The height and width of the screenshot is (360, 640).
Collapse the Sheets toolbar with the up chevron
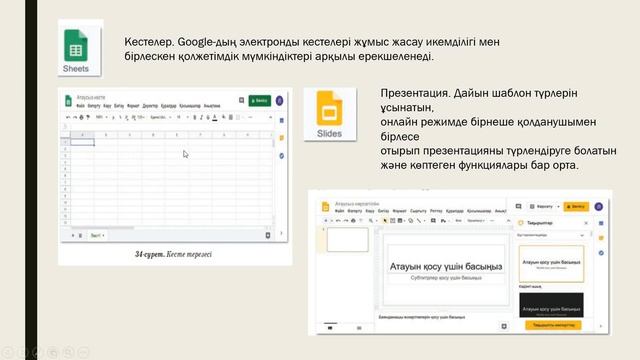(270, 117)
